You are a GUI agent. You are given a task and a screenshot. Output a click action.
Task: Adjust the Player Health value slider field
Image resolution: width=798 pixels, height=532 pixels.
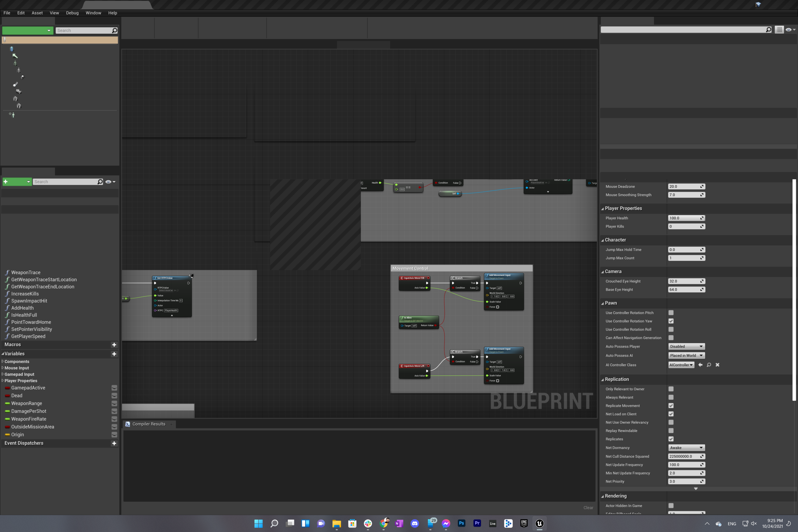click(686, 218)
